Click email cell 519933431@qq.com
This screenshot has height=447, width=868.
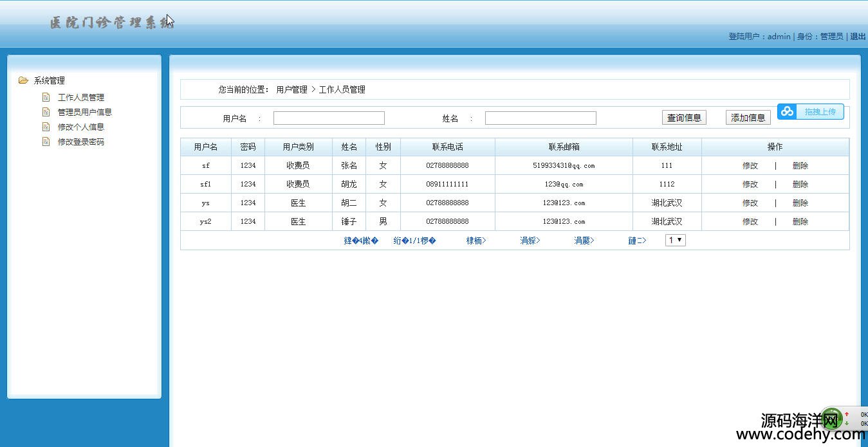point(564,165)
